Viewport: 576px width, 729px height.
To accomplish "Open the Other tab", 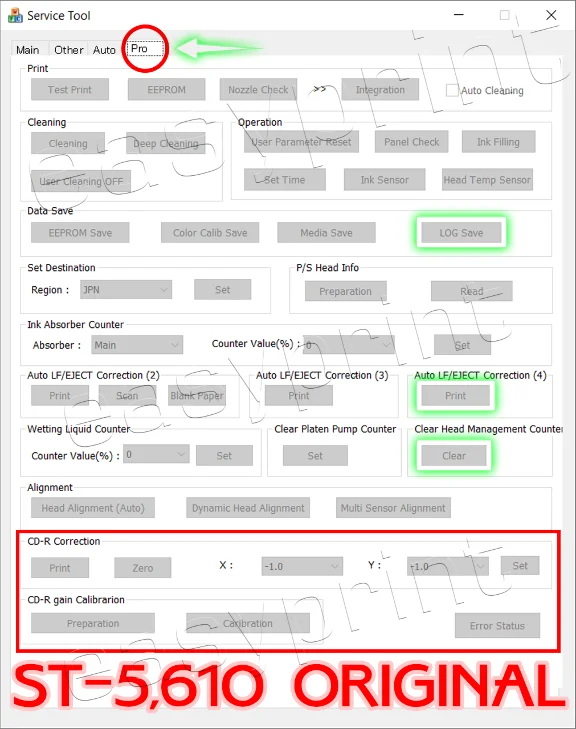I will [x=69, y=50].
